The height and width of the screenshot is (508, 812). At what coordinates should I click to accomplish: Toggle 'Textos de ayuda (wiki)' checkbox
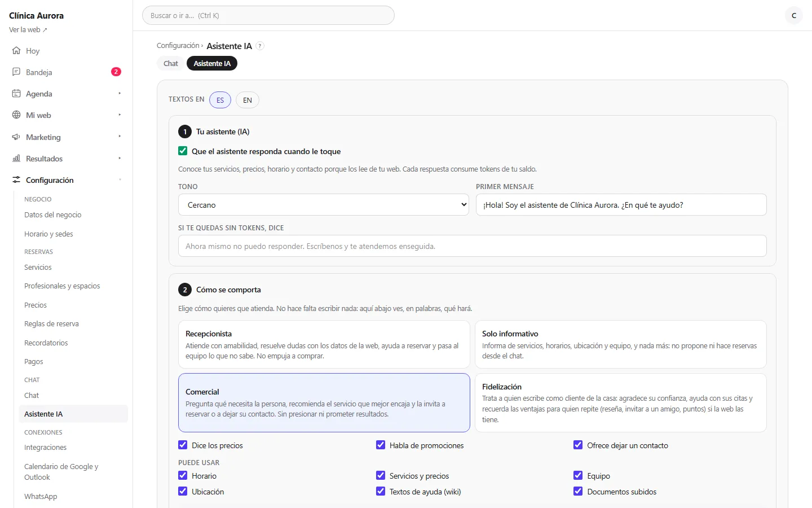click(381, 491)
